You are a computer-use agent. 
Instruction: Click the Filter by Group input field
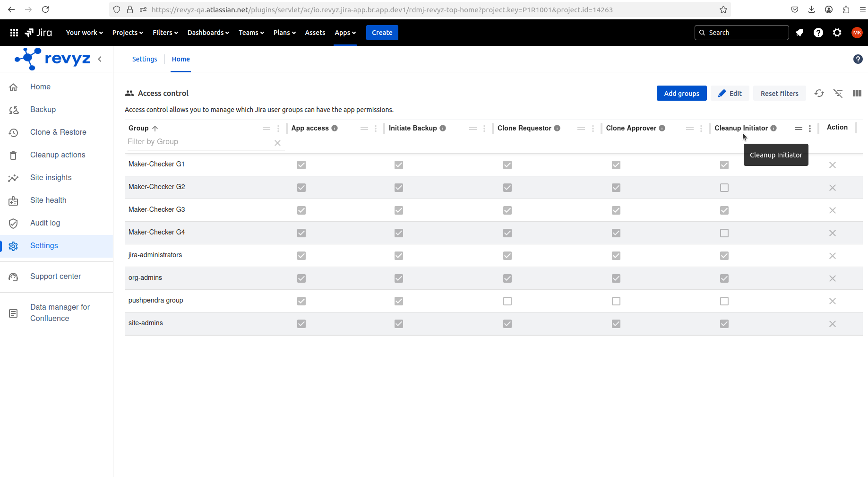(x=198, y=142)
